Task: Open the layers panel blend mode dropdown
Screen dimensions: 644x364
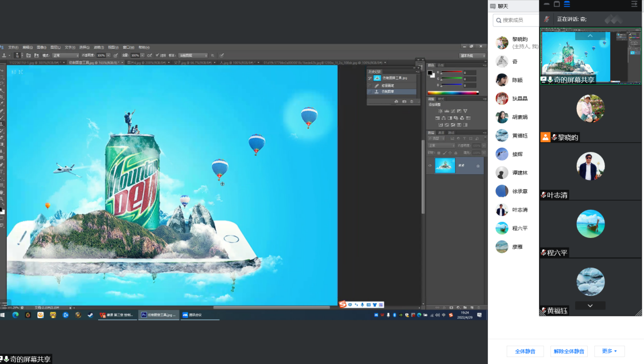Action: (x=441, y=146)
